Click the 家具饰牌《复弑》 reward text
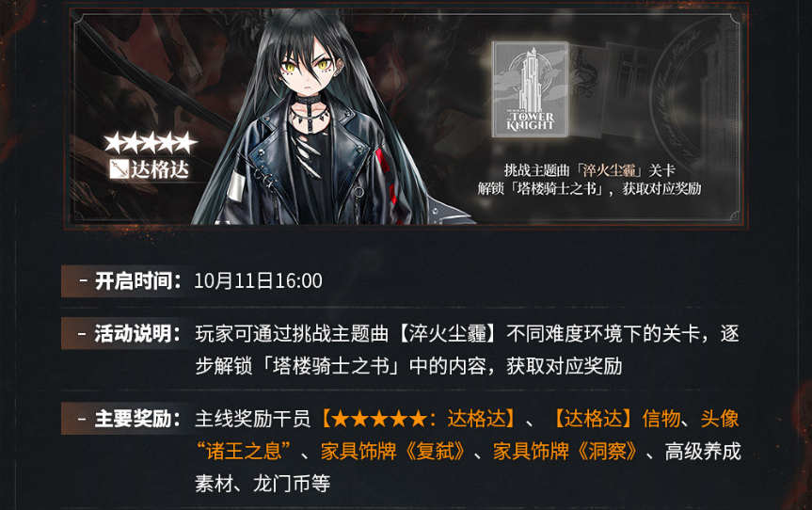Image resolution: width=812 pixels, height=510 pixels. click(393, 451)
